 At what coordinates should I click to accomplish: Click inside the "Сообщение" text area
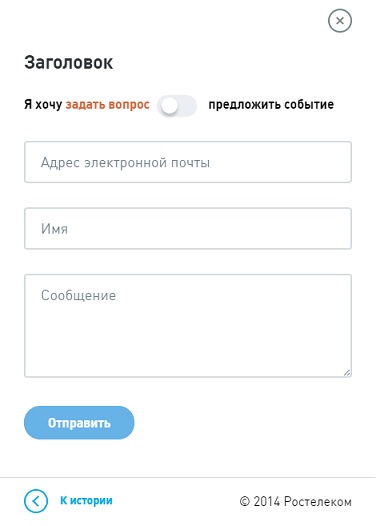pyautogui.click(x=188, y=326)
